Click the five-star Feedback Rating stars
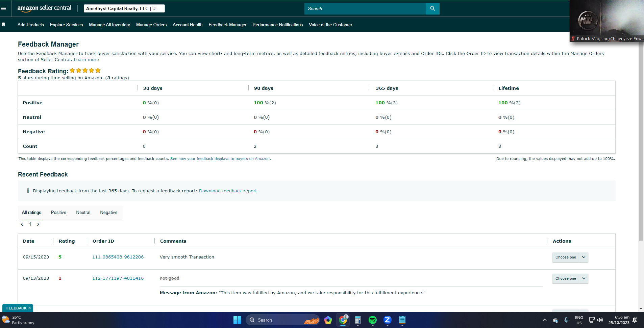This screenshot has height=328, width=644. point(85,71)
